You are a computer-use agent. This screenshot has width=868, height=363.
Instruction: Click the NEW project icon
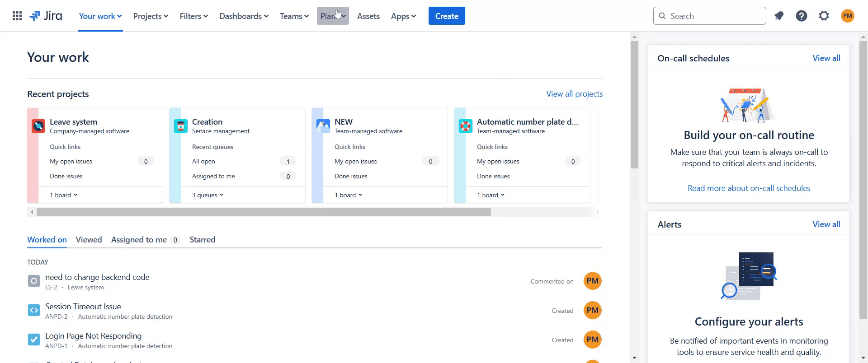(323, 126)
